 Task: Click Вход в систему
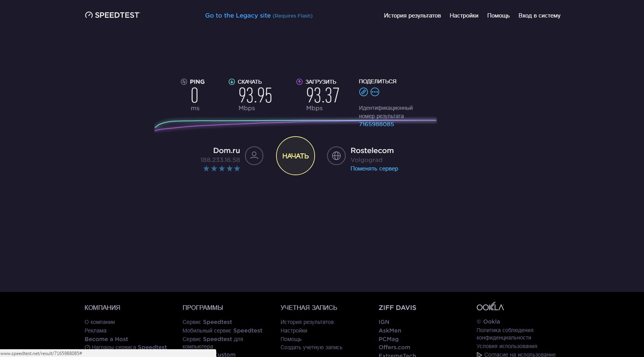pyautogui.click(x=539, y=16)
